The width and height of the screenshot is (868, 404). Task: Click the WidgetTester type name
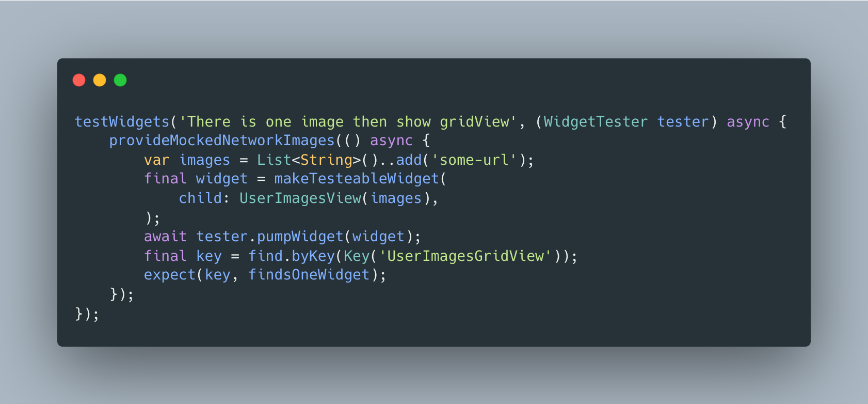point(596,122)
